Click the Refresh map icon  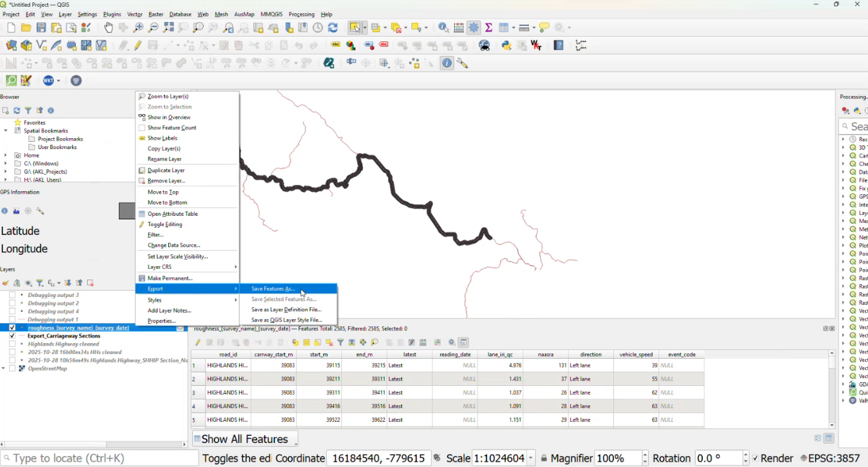pyautogui.click(x=333, y=28)
